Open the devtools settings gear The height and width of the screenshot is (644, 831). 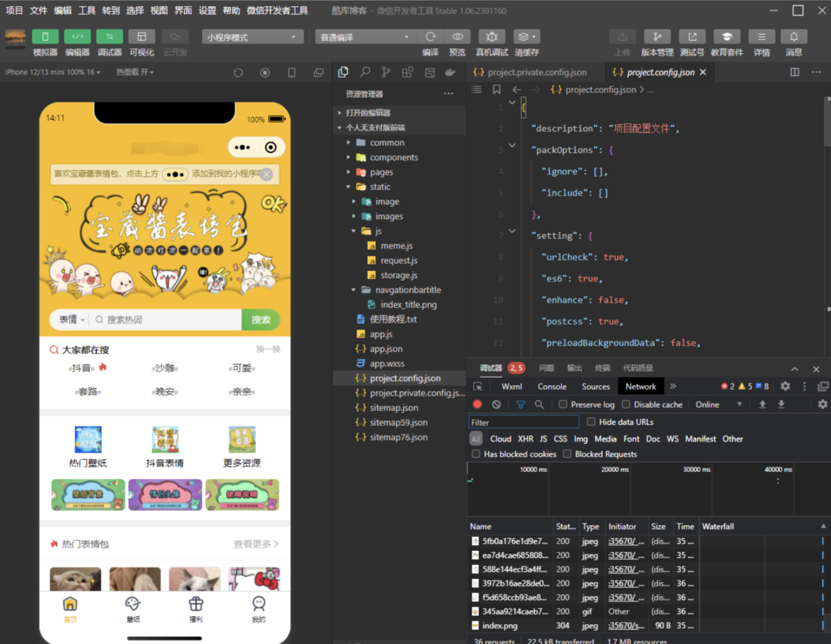(x=785, y=386)
